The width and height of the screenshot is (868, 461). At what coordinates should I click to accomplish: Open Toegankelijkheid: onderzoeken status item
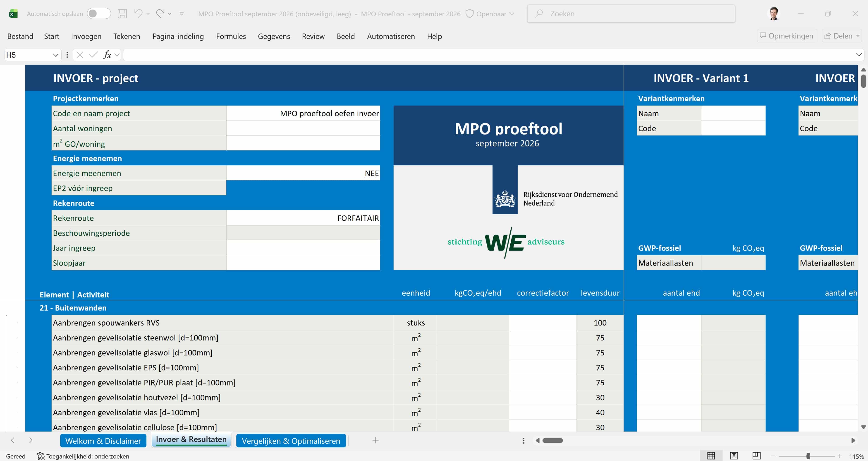pyautogui.click(x=83, y=456)
